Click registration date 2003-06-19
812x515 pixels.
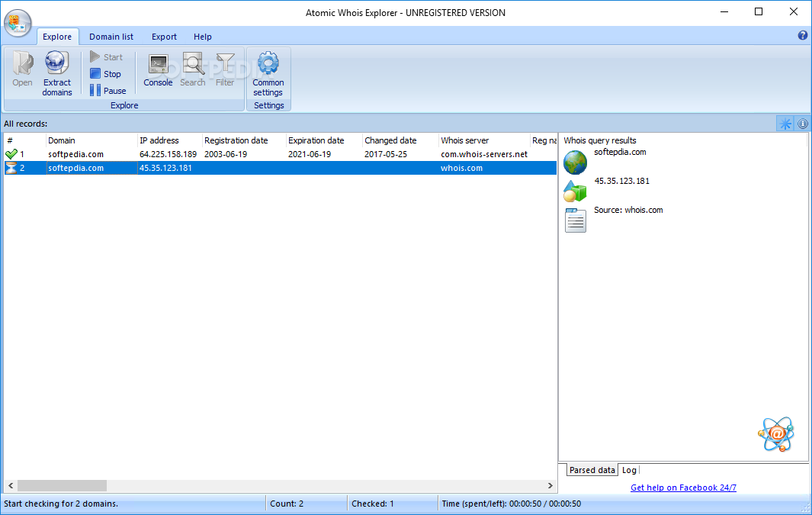(x=225, y=154)
